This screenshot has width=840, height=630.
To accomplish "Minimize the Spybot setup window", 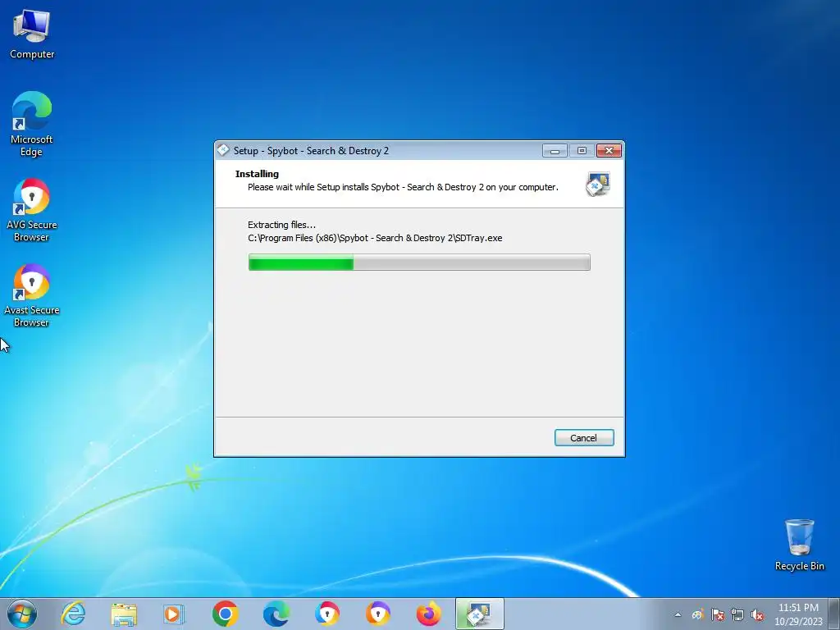I will pos(555,151).
